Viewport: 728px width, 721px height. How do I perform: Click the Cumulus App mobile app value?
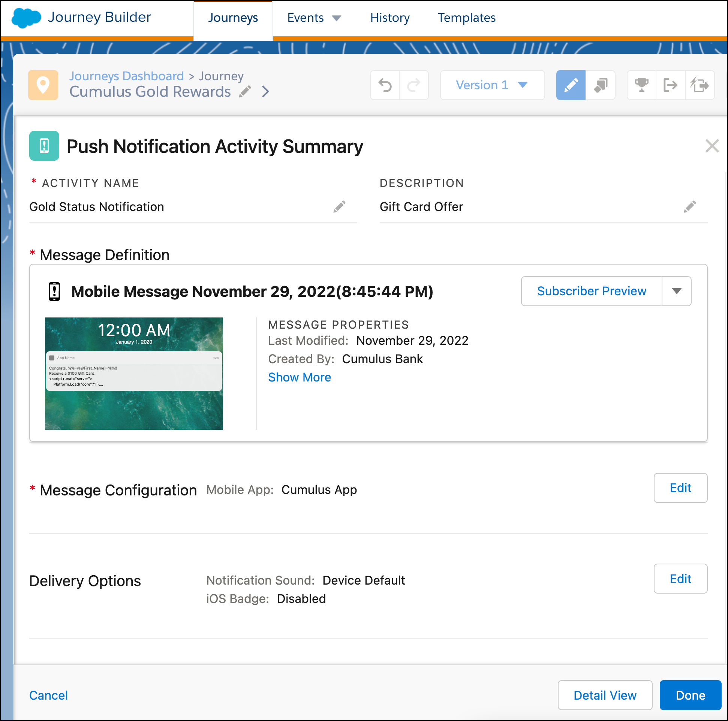coord(319,490)
